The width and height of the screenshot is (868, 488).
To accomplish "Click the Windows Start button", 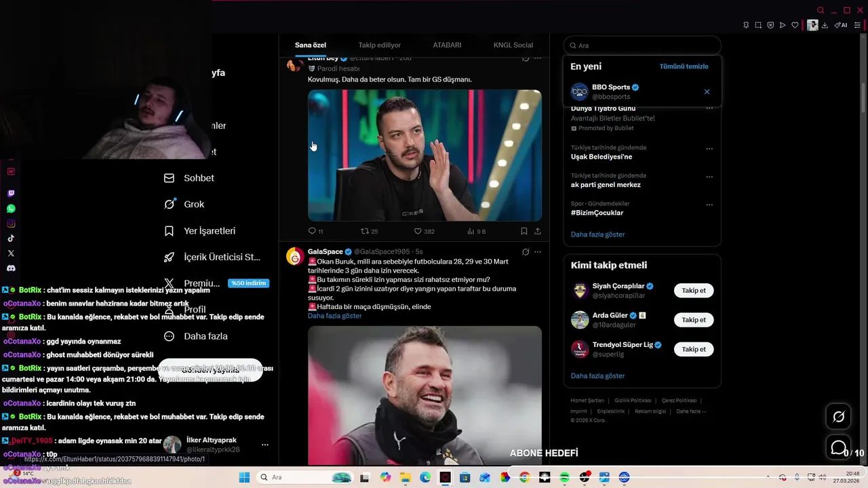I will 244,477.
